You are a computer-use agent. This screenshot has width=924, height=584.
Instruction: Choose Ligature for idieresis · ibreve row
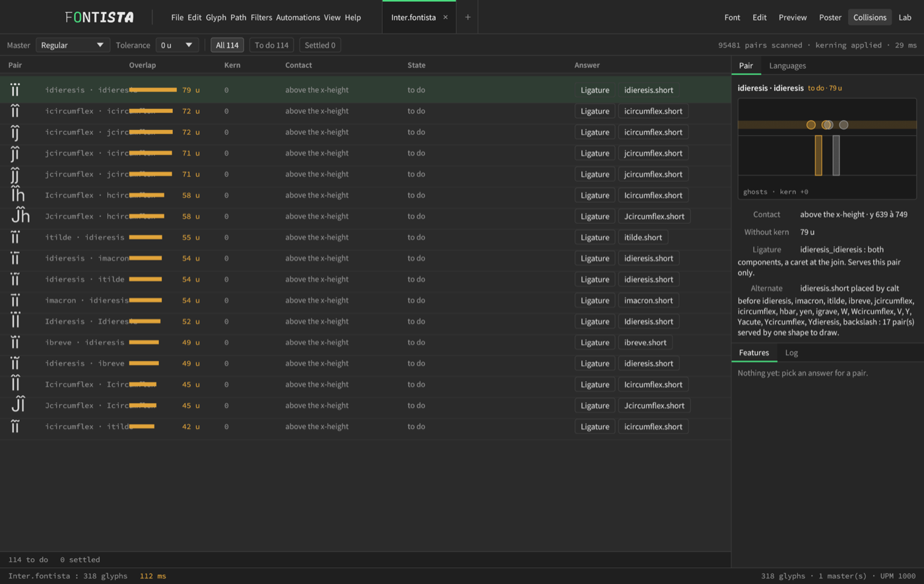[x=595, y=364]
